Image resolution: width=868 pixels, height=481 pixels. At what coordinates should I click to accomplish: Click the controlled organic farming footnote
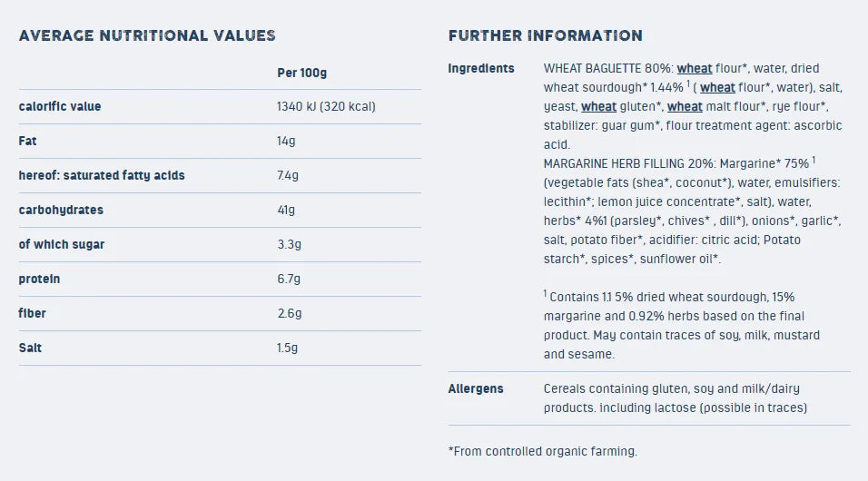[543, 451]
